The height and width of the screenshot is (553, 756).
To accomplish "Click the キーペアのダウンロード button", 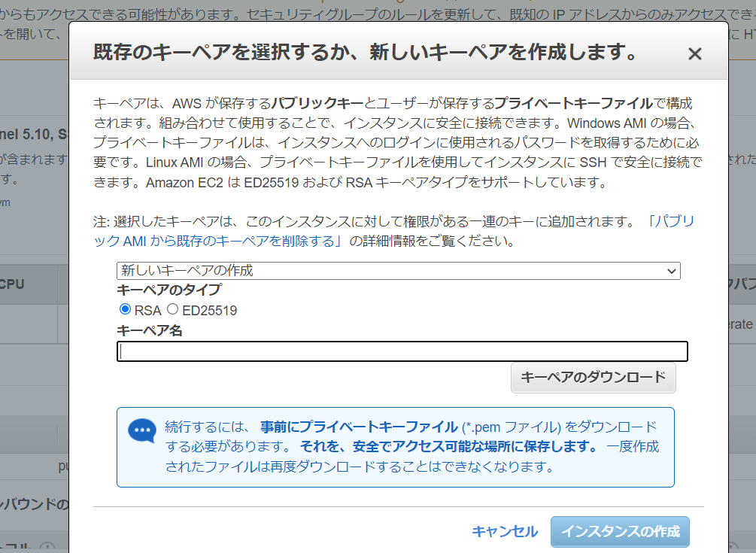I will point(593,378).
